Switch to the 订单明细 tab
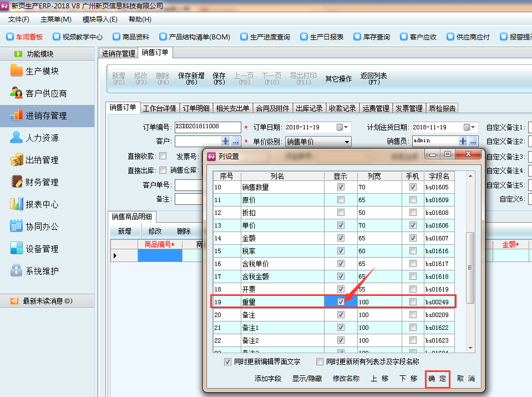532x397 pixels. pyautogui.click(x=196, y=108)
